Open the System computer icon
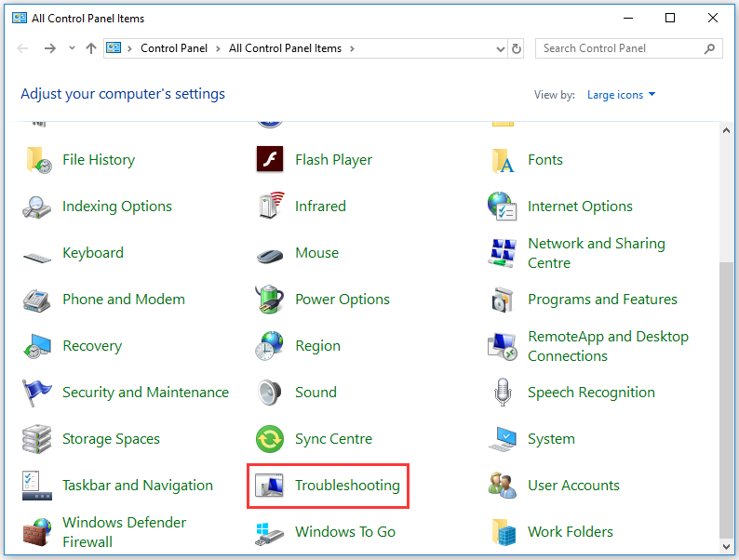Screen dimensions: 739x560 (503, 439)
